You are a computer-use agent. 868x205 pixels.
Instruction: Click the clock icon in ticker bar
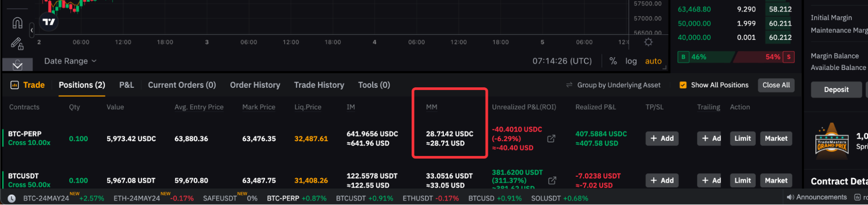12,198
